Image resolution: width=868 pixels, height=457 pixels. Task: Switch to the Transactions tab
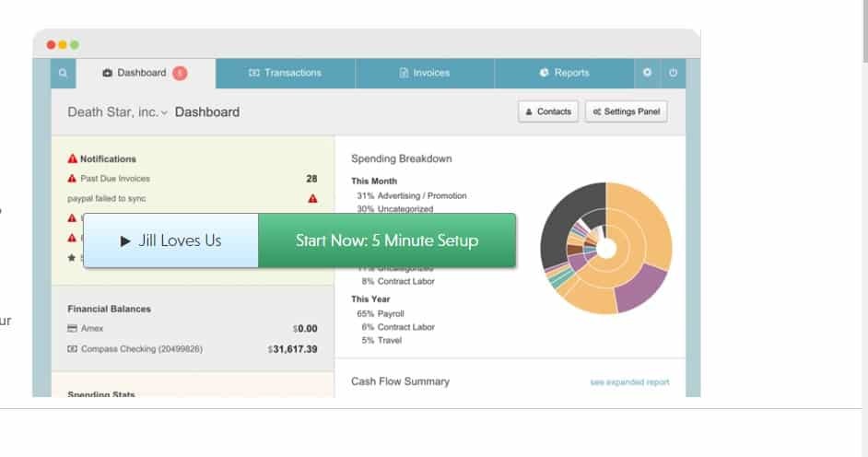286,73
